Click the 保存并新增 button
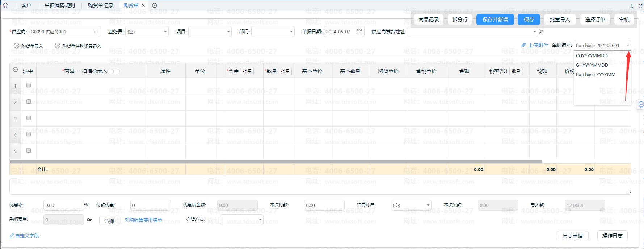This screenshot has height=249, width=644. pos(495,20)
